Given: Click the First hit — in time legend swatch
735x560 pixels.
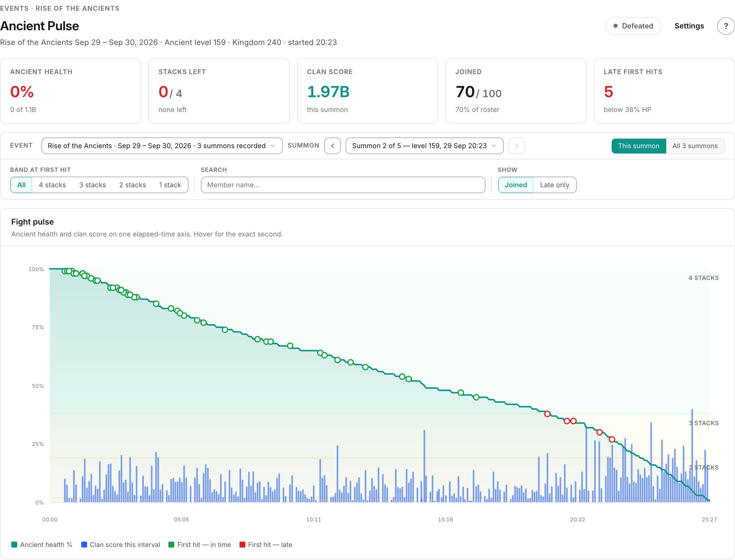Looking at the screenshot, I should [x=171, y=544].
